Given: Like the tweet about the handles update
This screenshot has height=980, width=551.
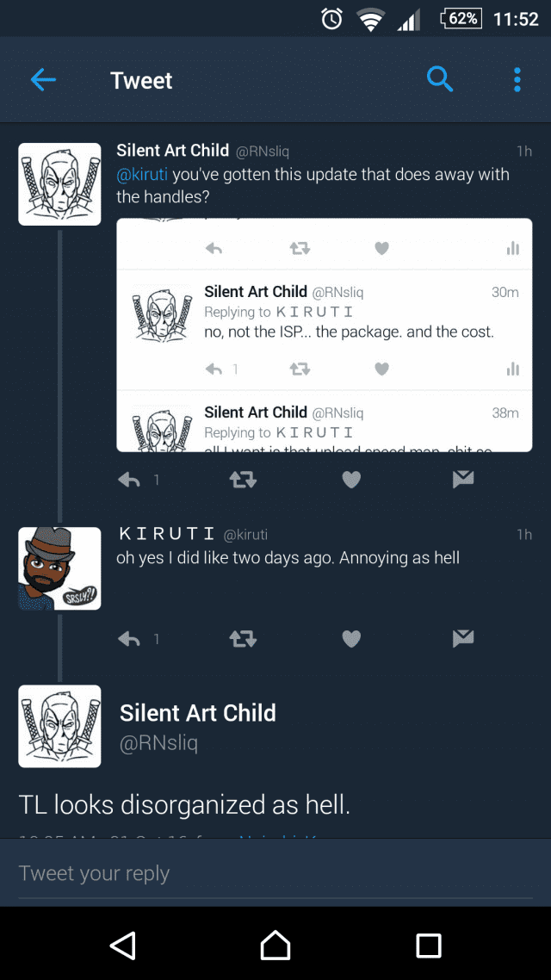Looking at the screenshot, I should tap(352, 480).
